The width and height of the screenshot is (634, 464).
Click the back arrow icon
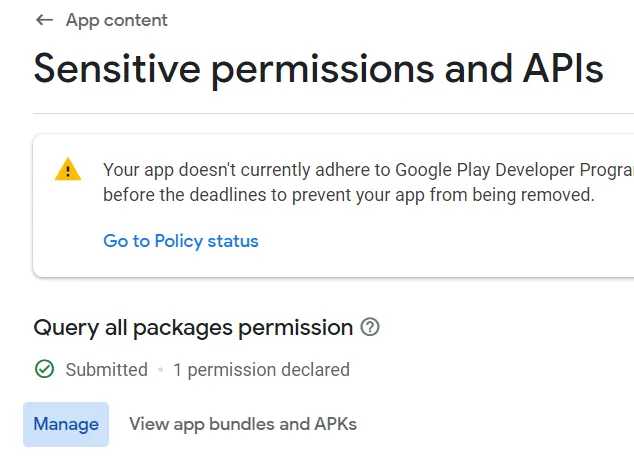(44, 20)
